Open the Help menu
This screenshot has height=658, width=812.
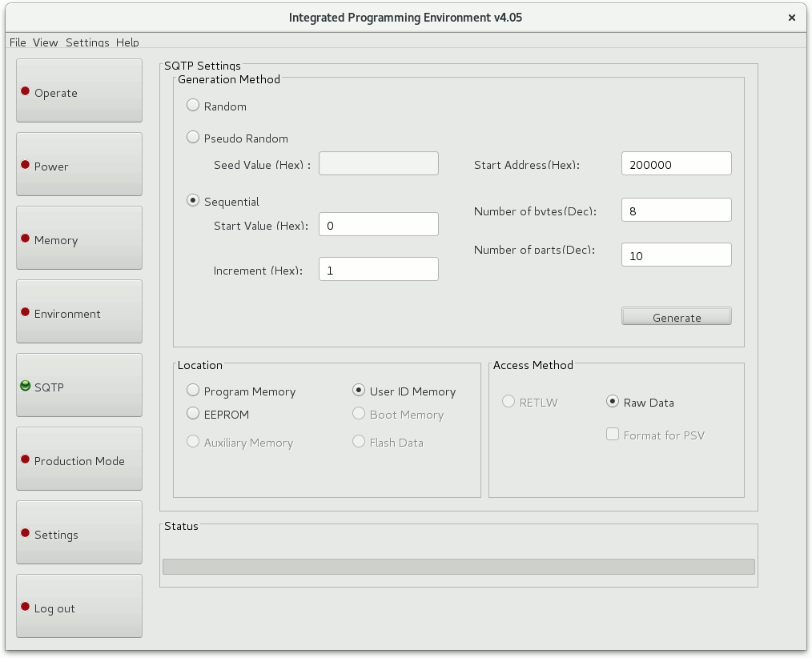(x=127, y=42)
